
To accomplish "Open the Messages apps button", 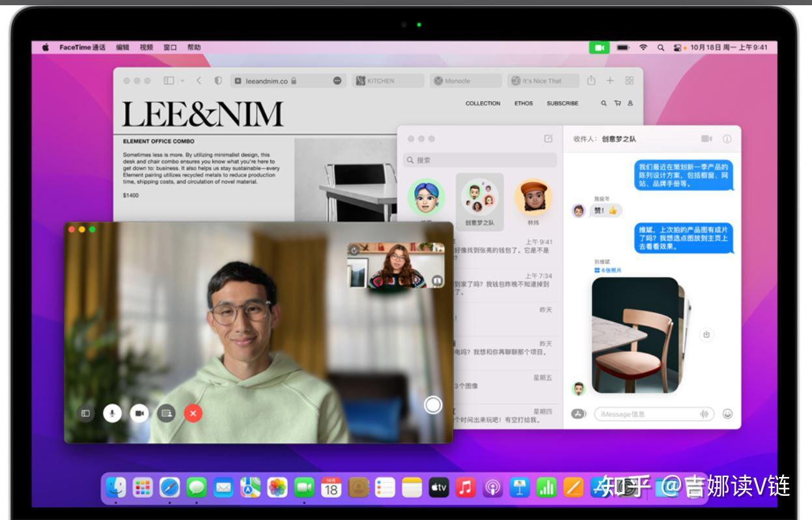I will tap(579, 414).
